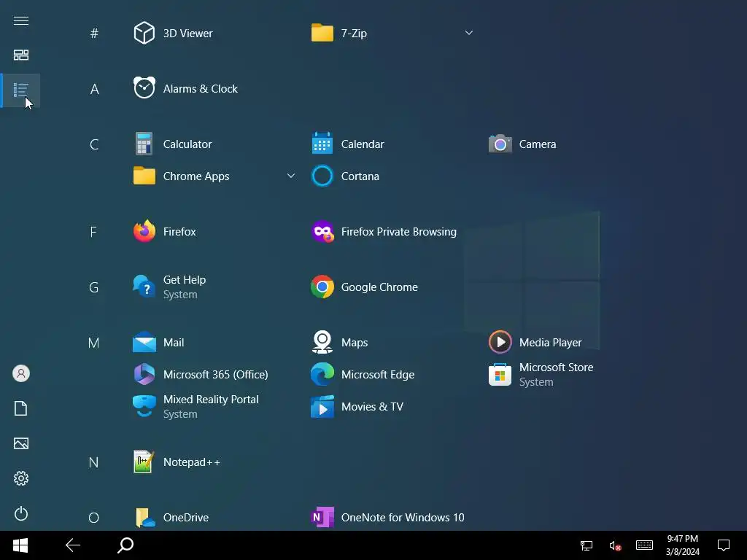Launch the Google Chrome icon
Screen dimensions: 747x560
coord(322,287)
